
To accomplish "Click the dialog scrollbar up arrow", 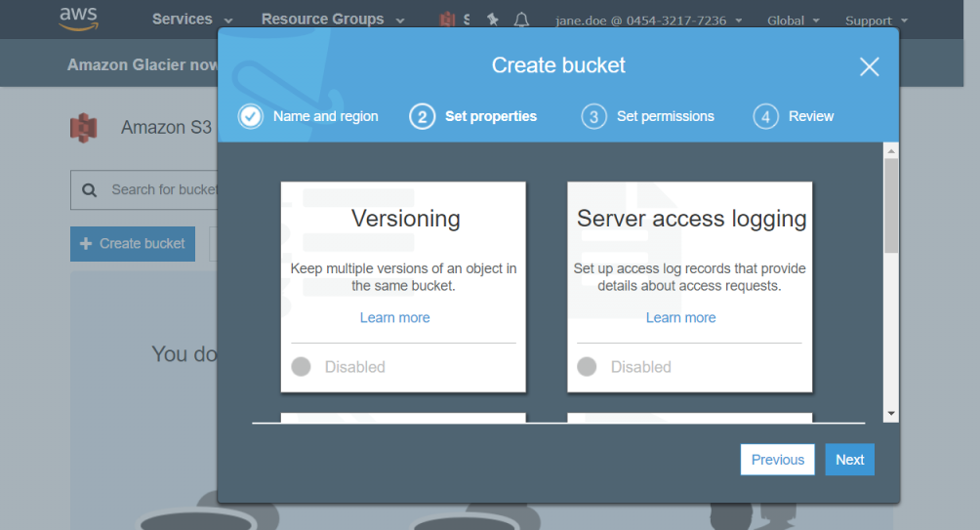I will click(x=891, y=150).
